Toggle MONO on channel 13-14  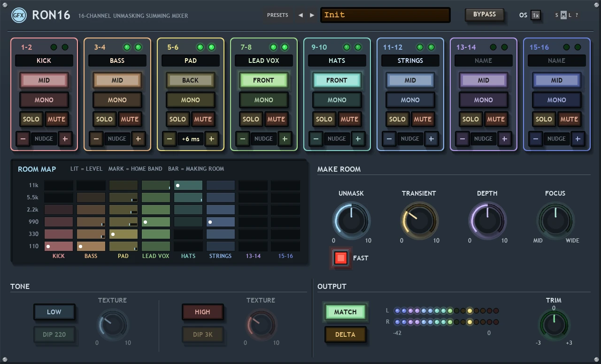(483, 100)
